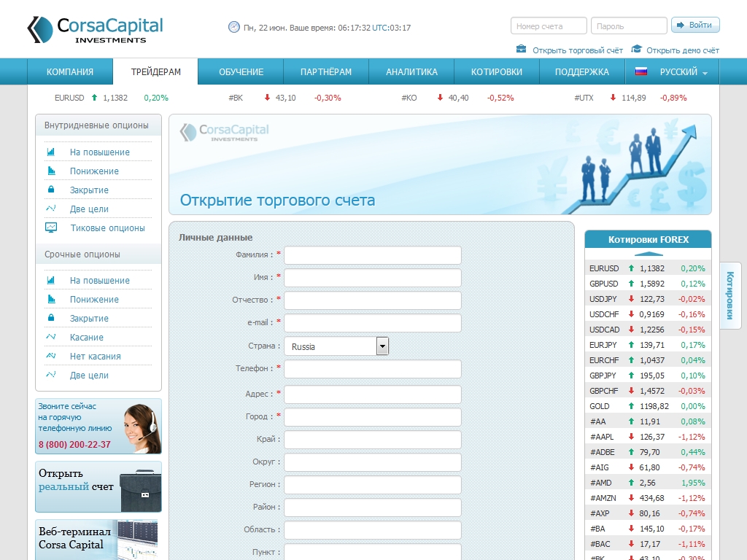
Task: Open the Страна country dropdown
Action: [336, 346]
